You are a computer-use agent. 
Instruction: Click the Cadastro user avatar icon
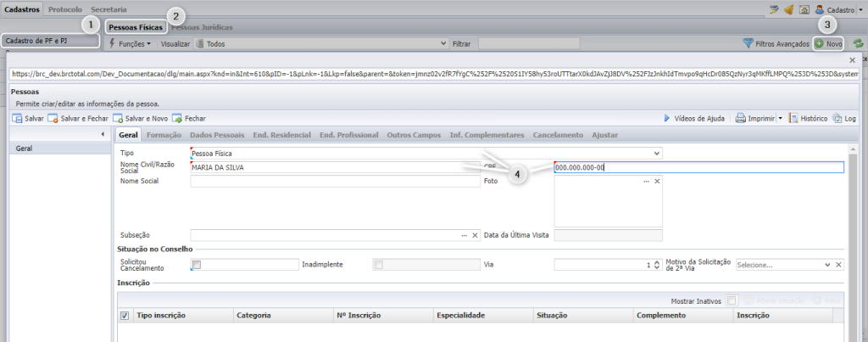[x=820, y=9]
